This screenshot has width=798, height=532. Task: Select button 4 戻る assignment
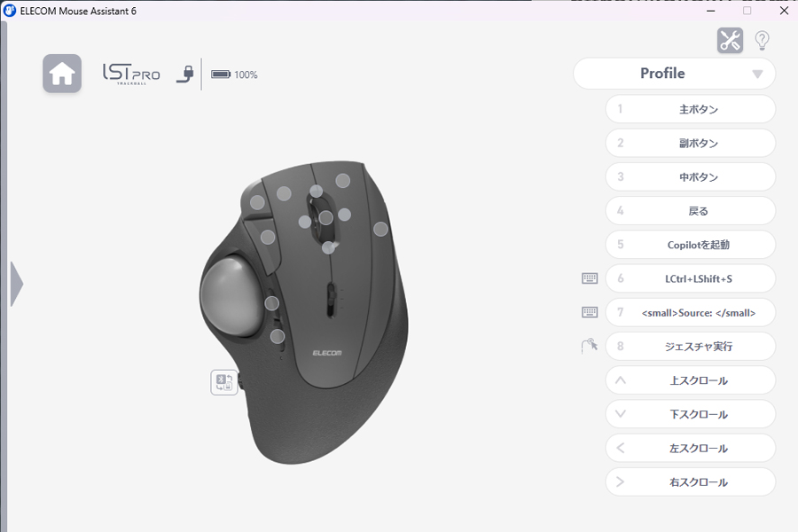pyautogui.click(x=691, y=211)
